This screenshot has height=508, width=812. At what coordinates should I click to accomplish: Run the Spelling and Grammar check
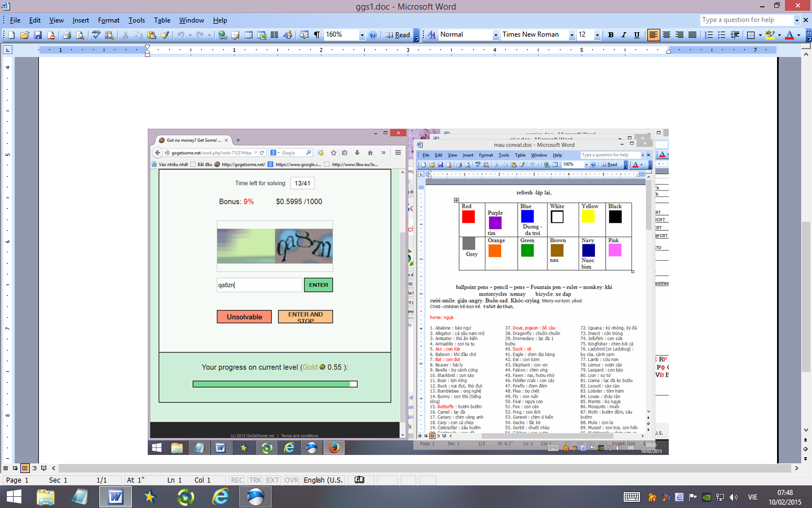[96, 35]
